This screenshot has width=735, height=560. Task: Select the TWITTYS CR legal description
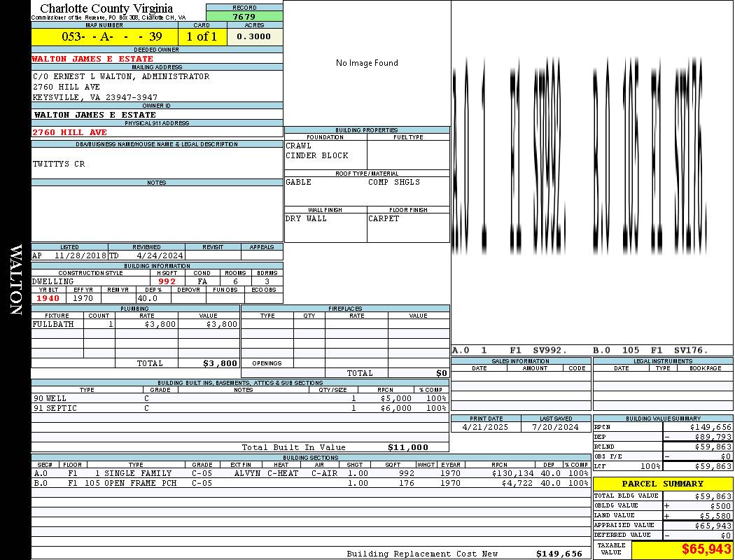(x=59, y=164)
